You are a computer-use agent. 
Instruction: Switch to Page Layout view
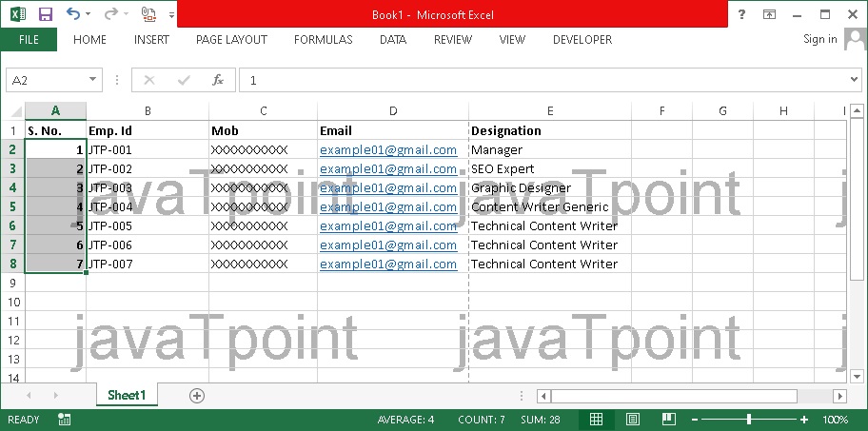coord(632,420)
